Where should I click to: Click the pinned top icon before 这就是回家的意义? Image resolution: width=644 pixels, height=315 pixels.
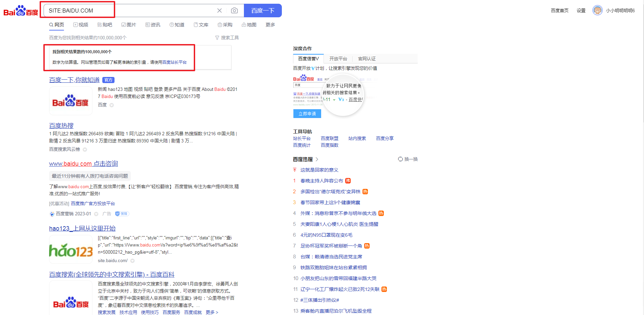coord(295,170)
